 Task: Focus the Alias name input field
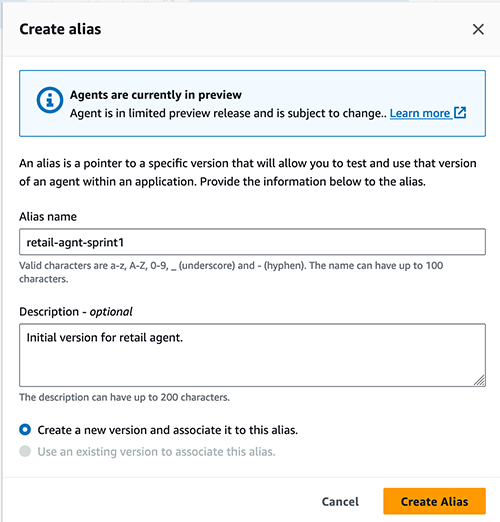(252, 242)
